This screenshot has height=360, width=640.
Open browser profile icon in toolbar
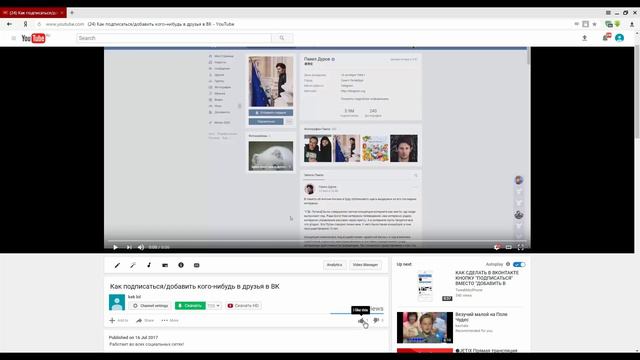tap(632, 24)
